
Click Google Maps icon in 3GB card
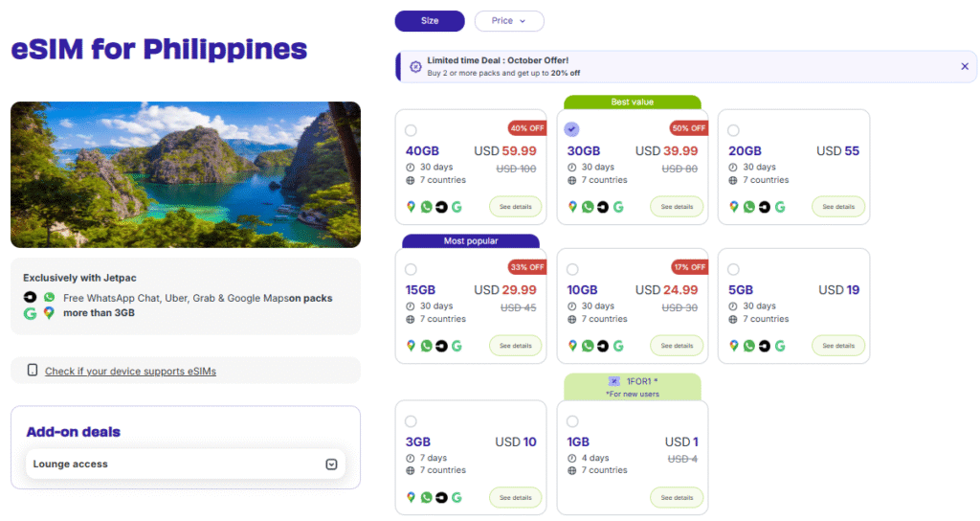411,497
